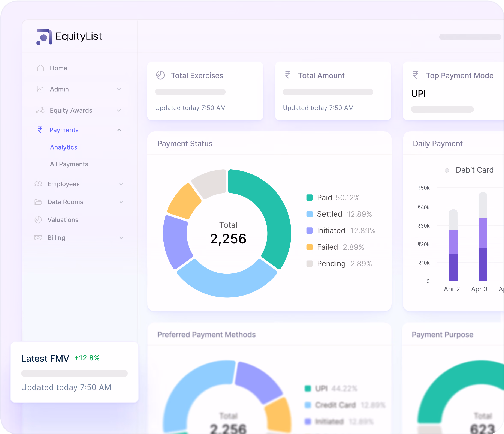Click the Data Rooms folder icon
Screen dimensions: 504x434
(38, 202)
